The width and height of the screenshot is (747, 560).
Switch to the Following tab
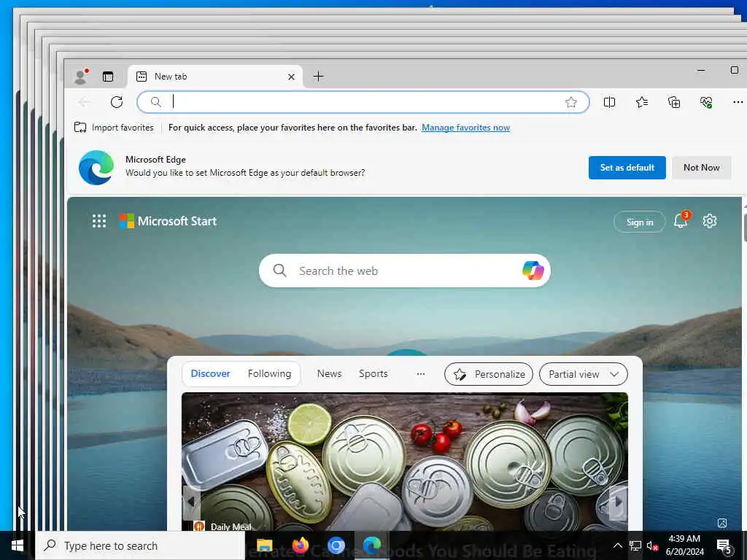269,374
